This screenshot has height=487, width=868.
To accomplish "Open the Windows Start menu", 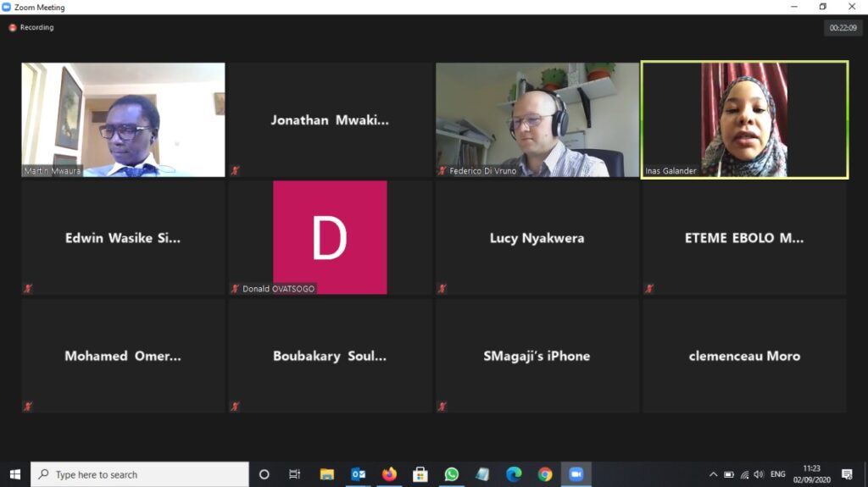I will coord(15,474).
